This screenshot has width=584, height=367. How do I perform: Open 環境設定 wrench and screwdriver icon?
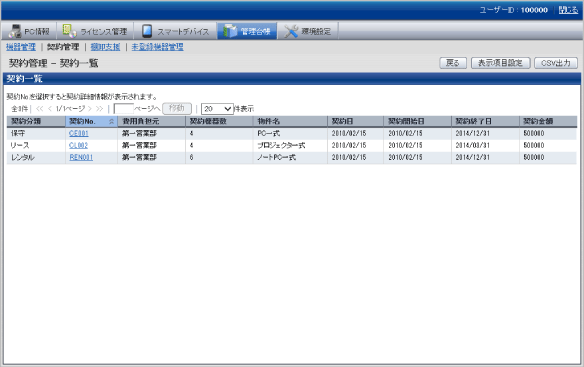pos(291,31)
